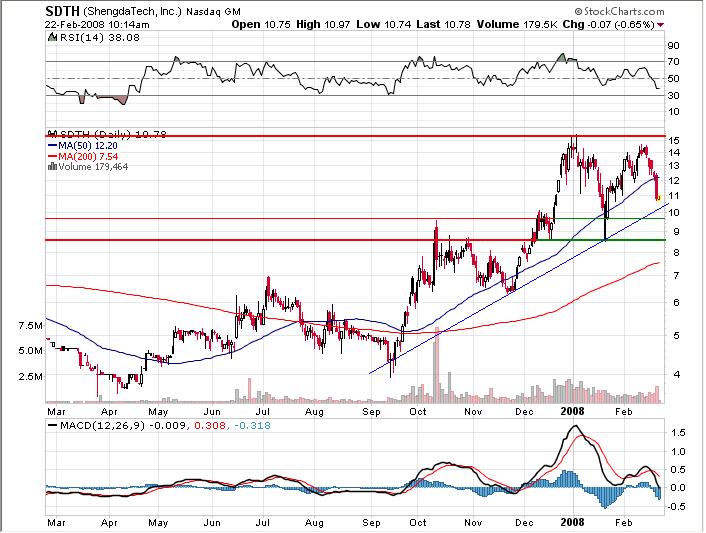Click the 4 label on price axis
The width and height of the screenshot is (706, 533).
(676, 374)
